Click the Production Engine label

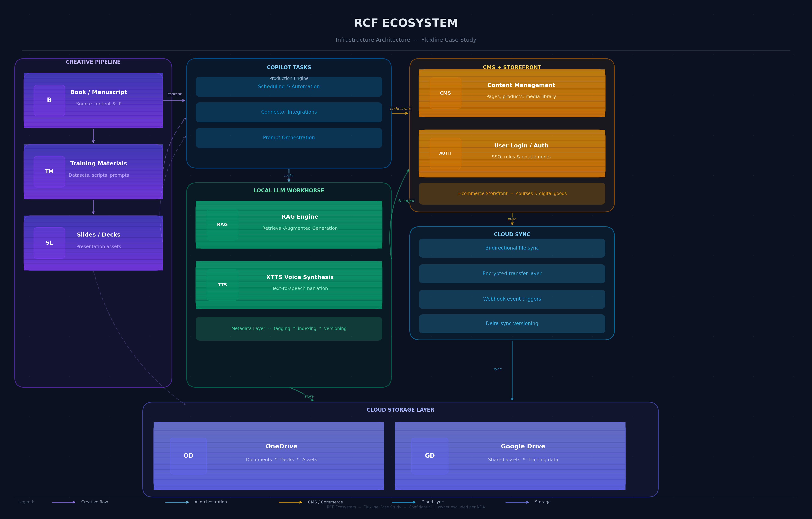pyautogui.click(x=289, y=78)
